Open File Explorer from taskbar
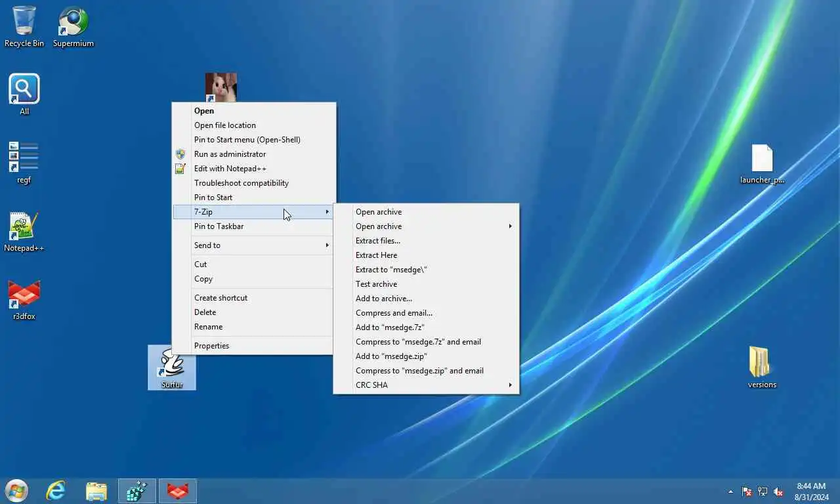Image resolution: width=840 pixels, height=504 pixels. [x=96, y=491]
